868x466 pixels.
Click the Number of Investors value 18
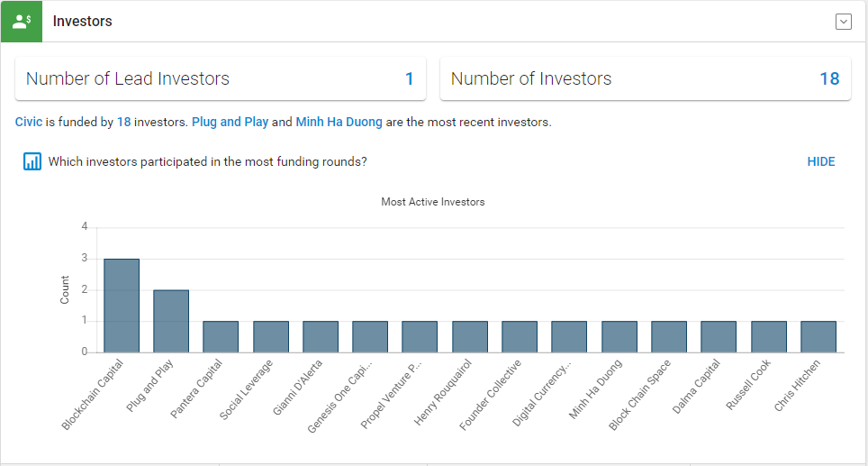tap(829, 78)
